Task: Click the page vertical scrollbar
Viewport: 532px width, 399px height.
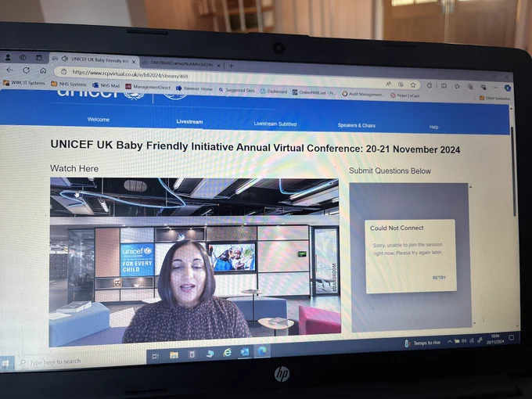Action: (514, 173)
